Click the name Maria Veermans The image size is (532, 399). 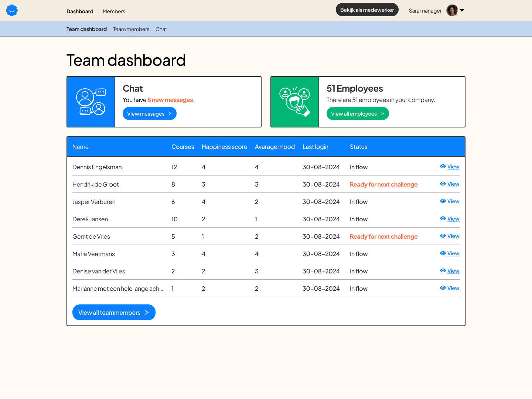pos(93,254)
